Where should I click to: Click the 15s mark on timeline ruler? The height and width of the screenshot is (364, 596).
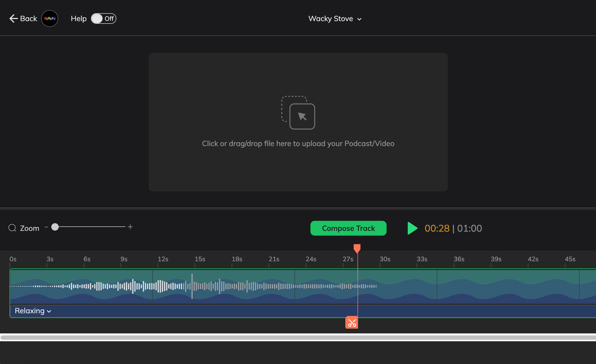coord(200,259)
